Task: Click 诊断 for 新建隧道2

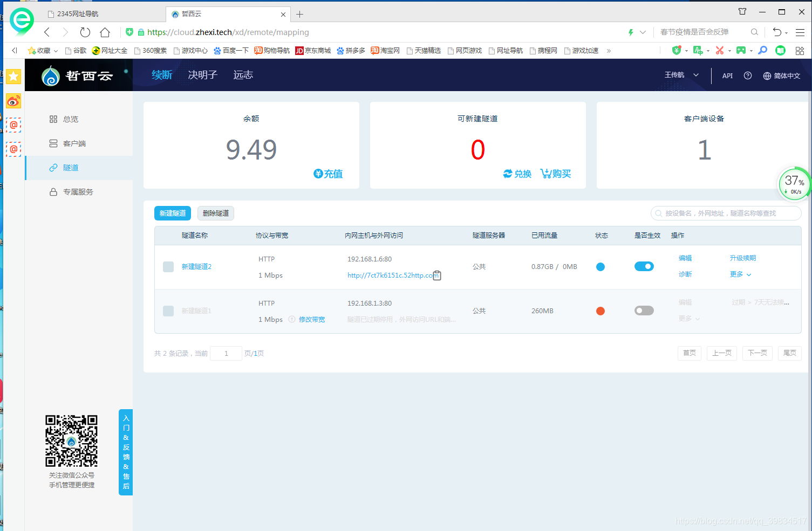Action: tap(685, 274)
